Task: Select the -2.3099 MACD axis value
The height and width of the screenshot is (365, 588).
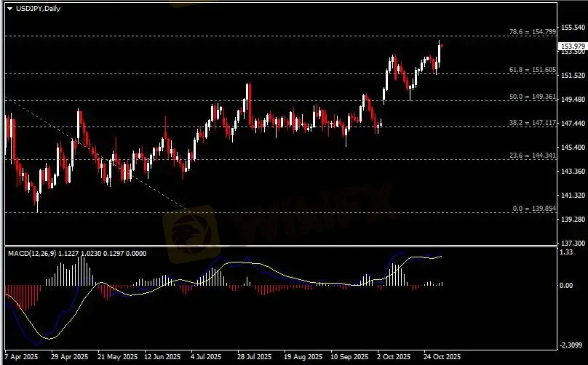Action: point(569,345)
